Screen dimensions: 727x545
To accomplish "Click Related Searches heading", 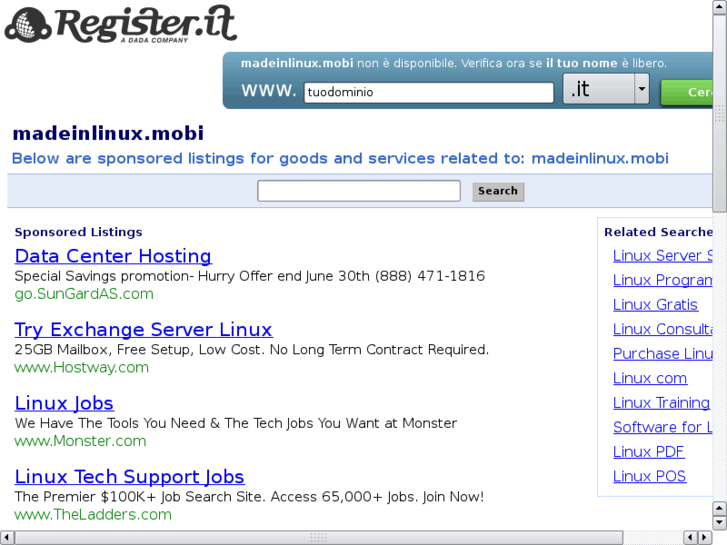I will (658, 232).
